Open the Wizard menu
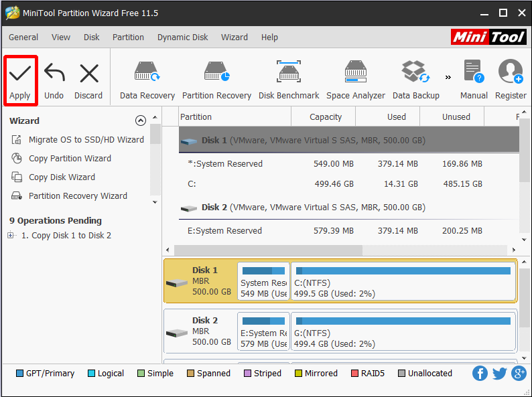Screen dimensions: 532x397 pyautogui.click(x=235, y=37)
